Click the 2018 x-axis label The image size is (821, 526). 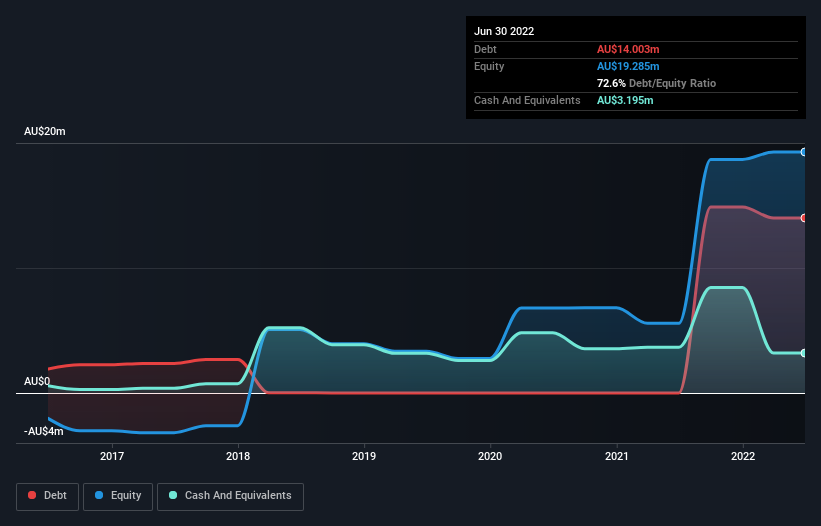tap(238, 456)
